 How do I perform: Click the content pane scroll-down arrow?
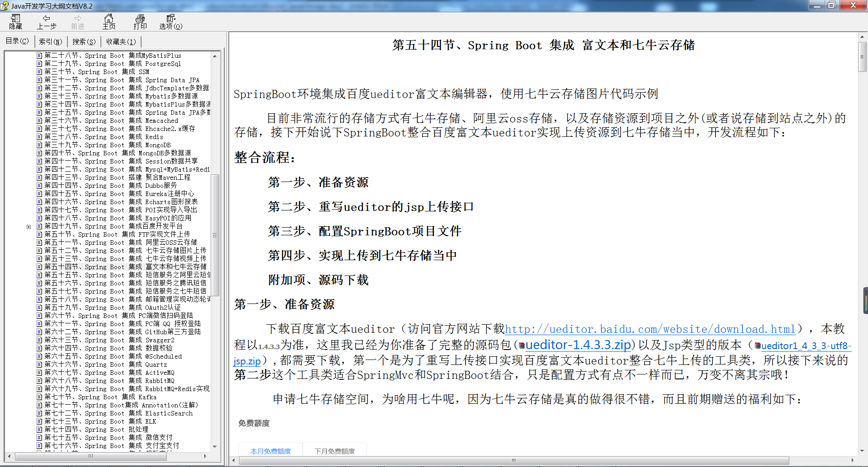click(x=863, y=451)
